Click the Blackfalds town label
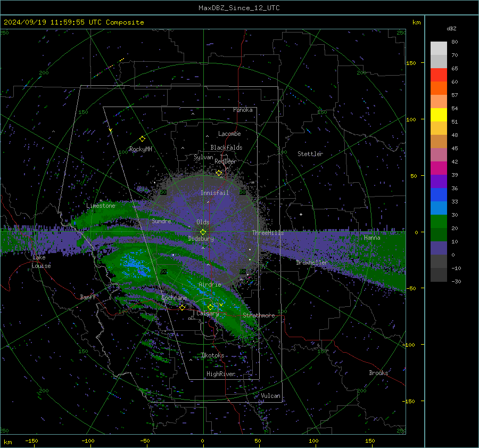 (226, 148)
